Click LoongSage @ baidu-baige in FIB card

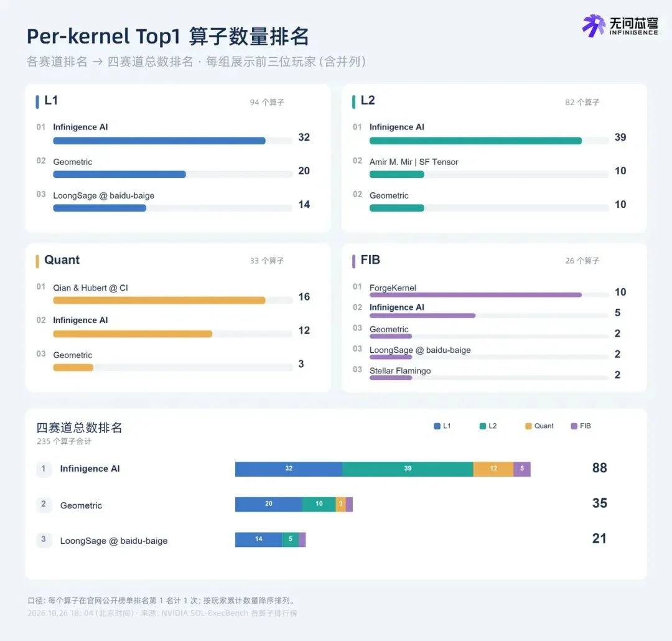420,350
